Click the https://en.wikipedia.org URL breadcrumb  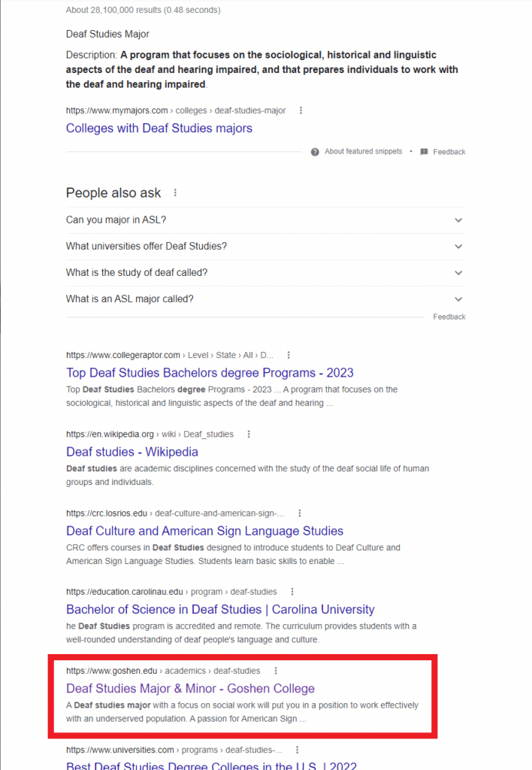pos(150,434)
